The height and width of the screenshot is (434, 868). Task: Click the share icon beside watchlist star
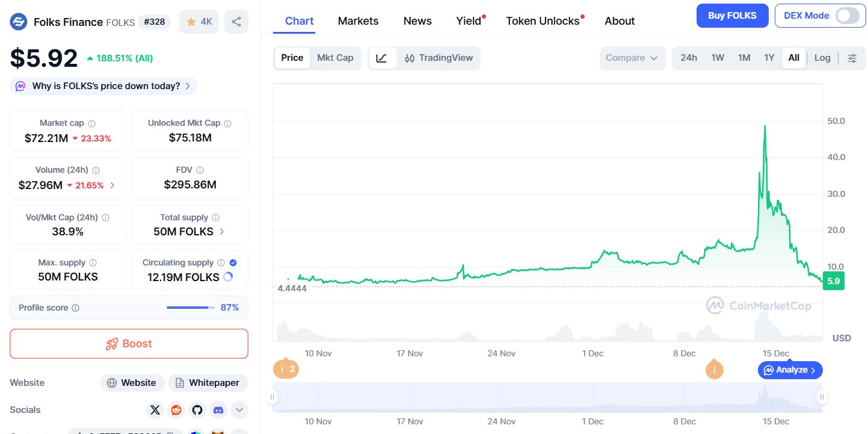(236, 22)
